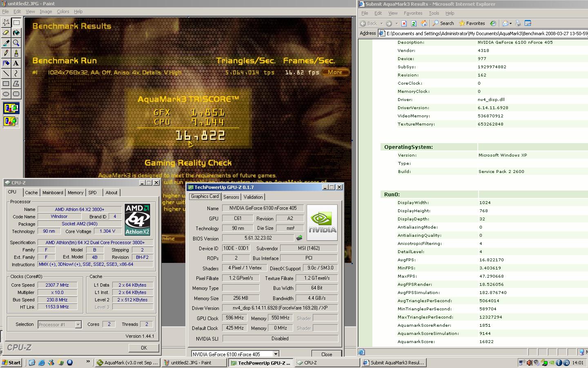Open the History icon in Internet Explorer

(493, 23)
